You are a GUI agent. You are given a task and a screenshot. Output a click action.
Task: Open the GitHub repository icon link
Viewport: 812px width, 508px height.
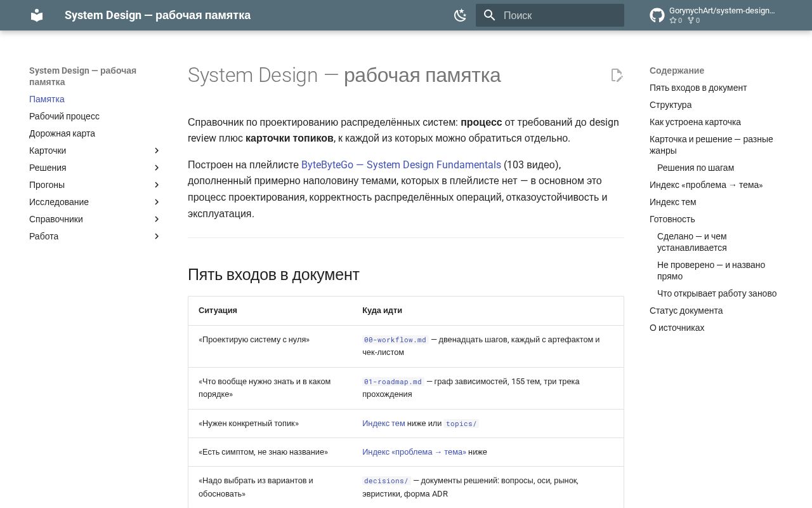pyautogui.click(x=657, y=15)
